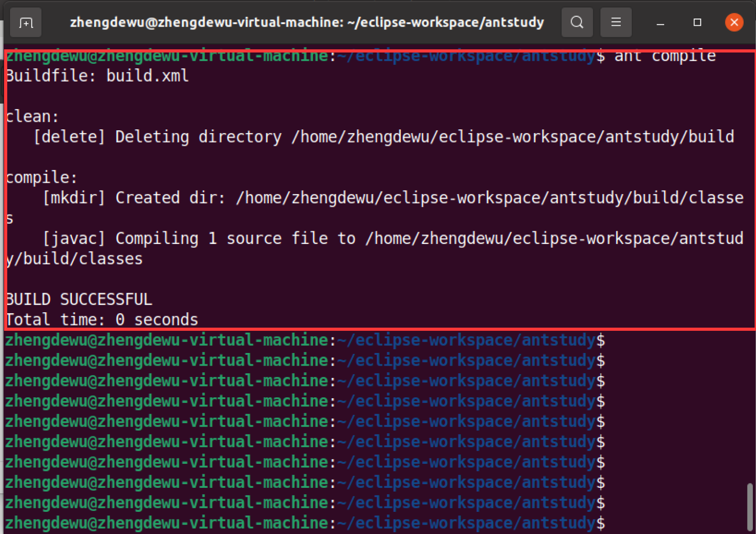The image size is (756, 534).
Task: Click the terminal vertical scrollbar thumb
Action: point(750,506)
